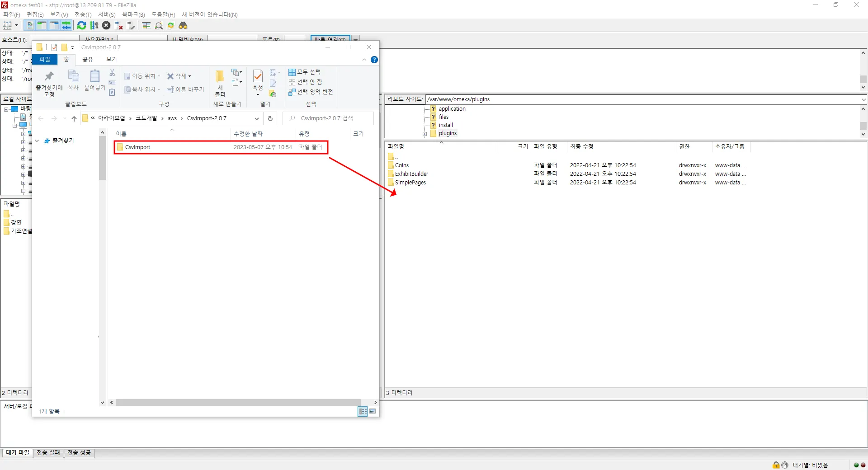This screenshot has height=470, width=868.
Task: Select SimplePages folder in remote list
Action: click(410, 183)
